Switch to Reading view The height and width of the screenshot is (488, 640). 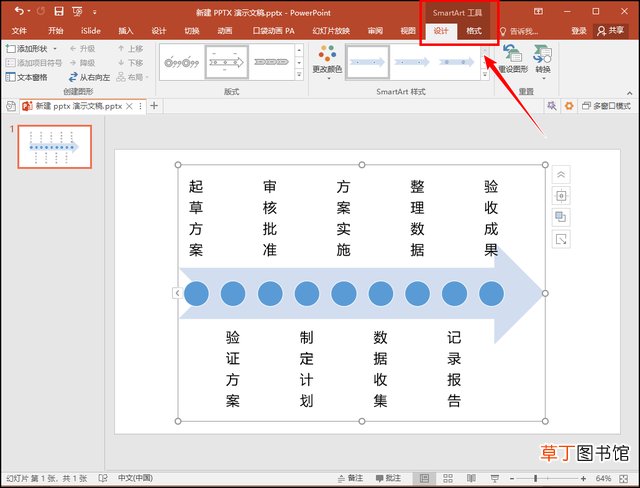coord(471,479)
